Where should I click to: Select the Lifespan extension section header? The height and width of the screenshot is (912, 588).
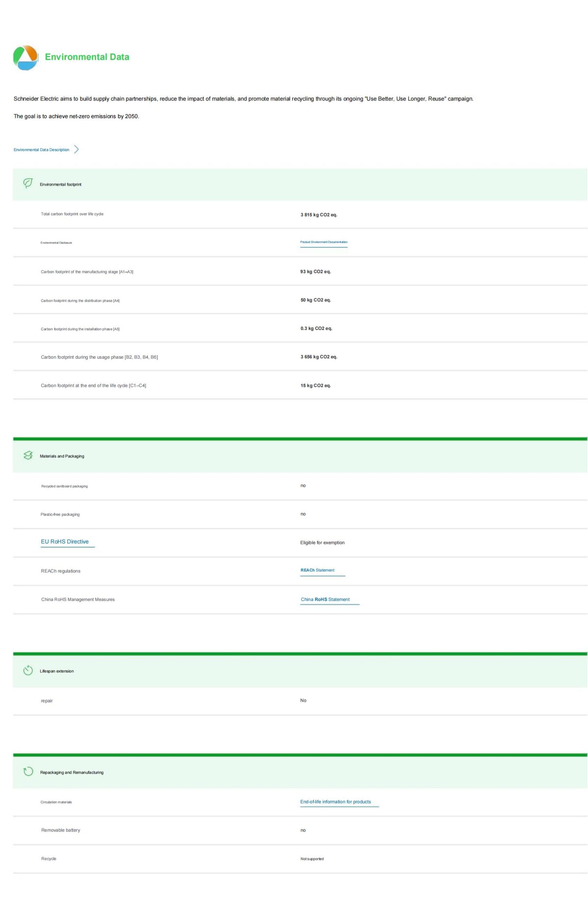click(x=57, y=671)
